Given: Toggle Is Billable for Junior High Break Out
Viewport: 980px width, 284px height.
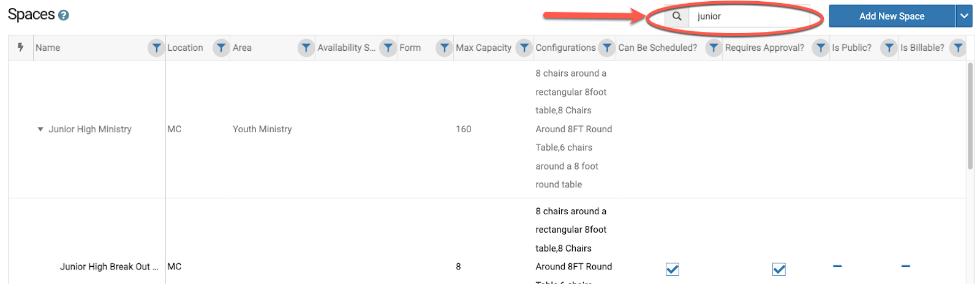Looking at the screenshot, I should coord(905,266).
